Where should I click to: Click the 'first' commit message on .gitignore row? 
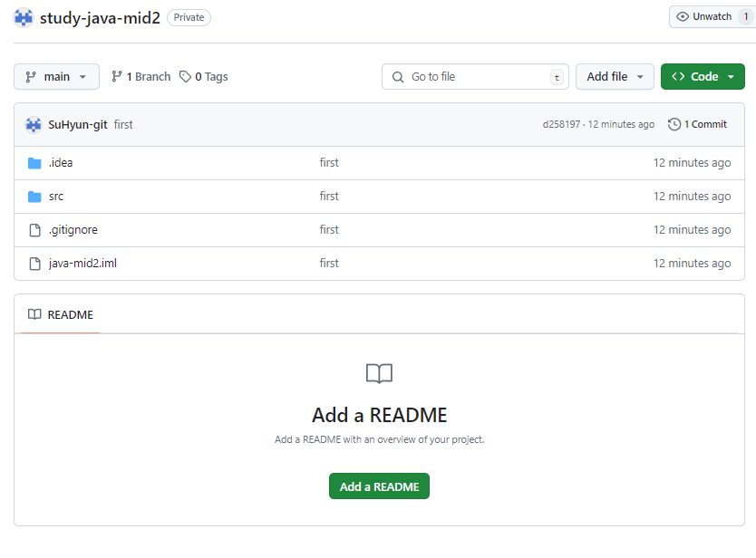pyautogui.click(x=329, y=230)
